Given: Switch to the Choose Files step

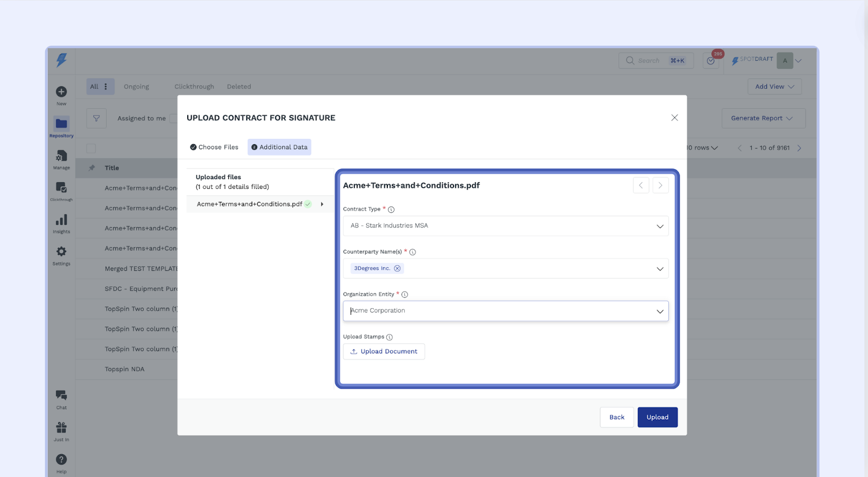Looking at the screenshot, I should 214,147.
